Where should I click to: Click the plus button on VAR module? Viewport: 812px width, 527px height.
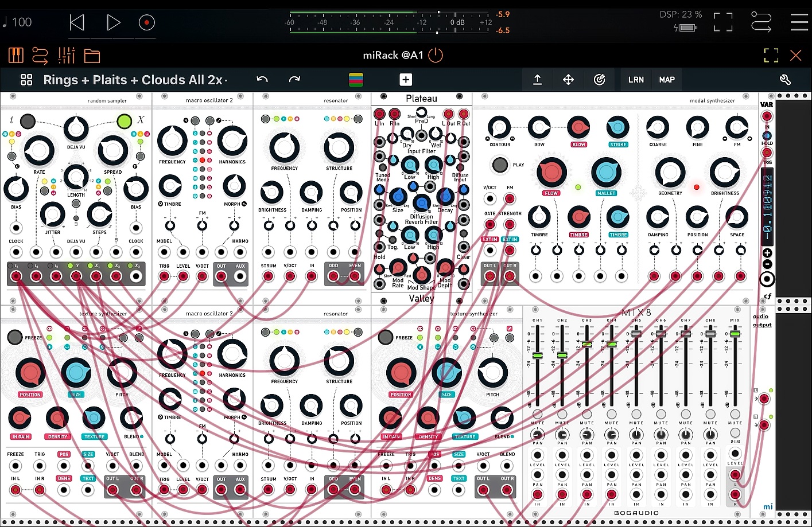point(767,253)
